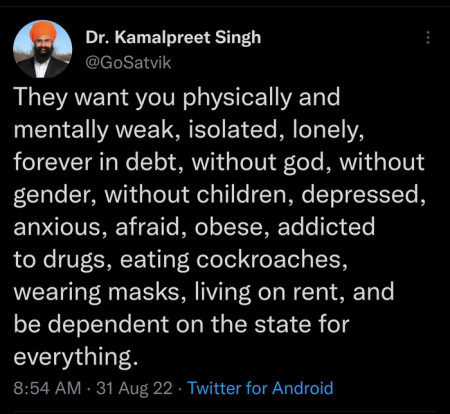
Task: Click the 31 Aug 22 date
Action: 134,388
